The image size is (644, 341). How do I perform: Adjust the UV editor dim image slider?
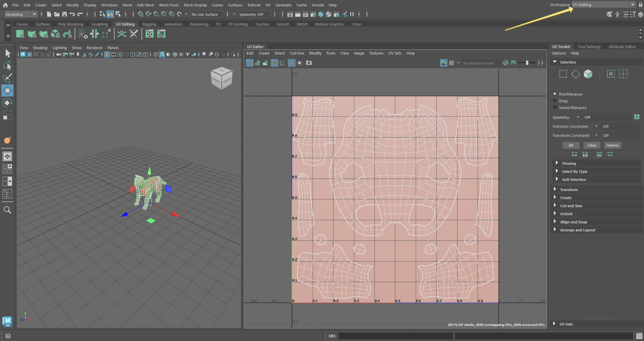pyautogui.click(x=527, y=63)
